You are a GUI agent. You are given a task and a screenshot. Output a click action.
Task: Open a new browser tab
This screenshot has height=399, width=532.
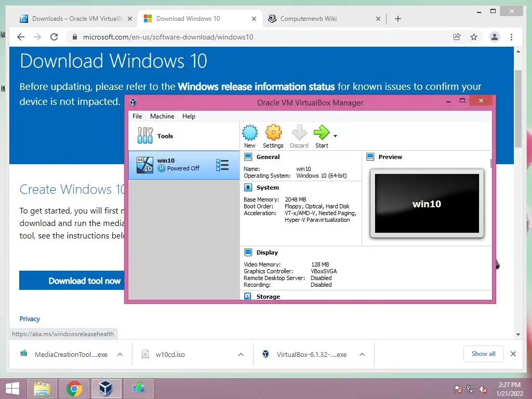[x=398, y=19]
